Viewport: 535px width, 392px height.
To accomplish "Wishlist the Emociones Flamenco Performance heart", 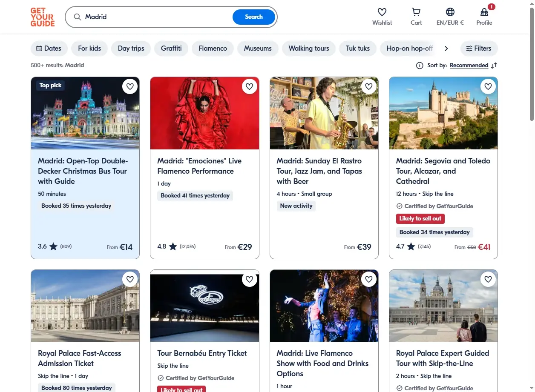I will (250, 86).
